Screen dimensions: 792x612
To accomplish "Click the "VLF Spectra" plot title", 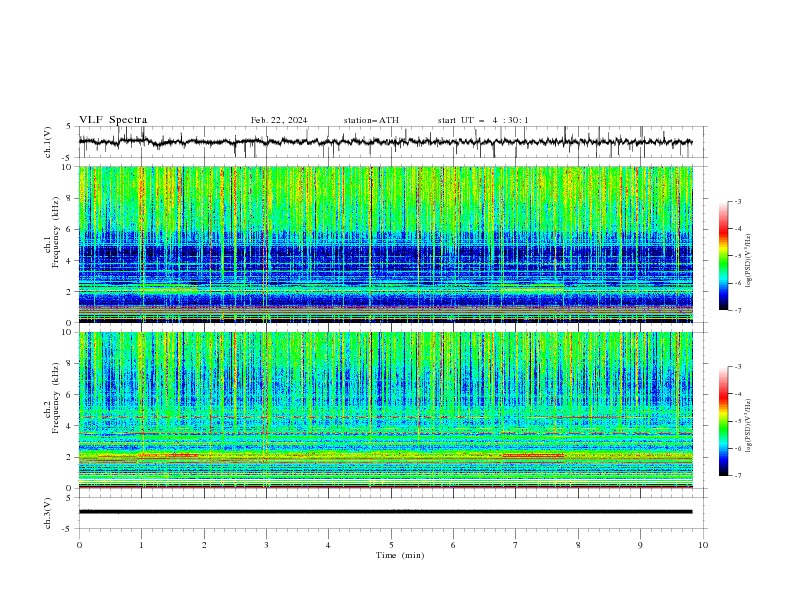I will click(113, 120).
